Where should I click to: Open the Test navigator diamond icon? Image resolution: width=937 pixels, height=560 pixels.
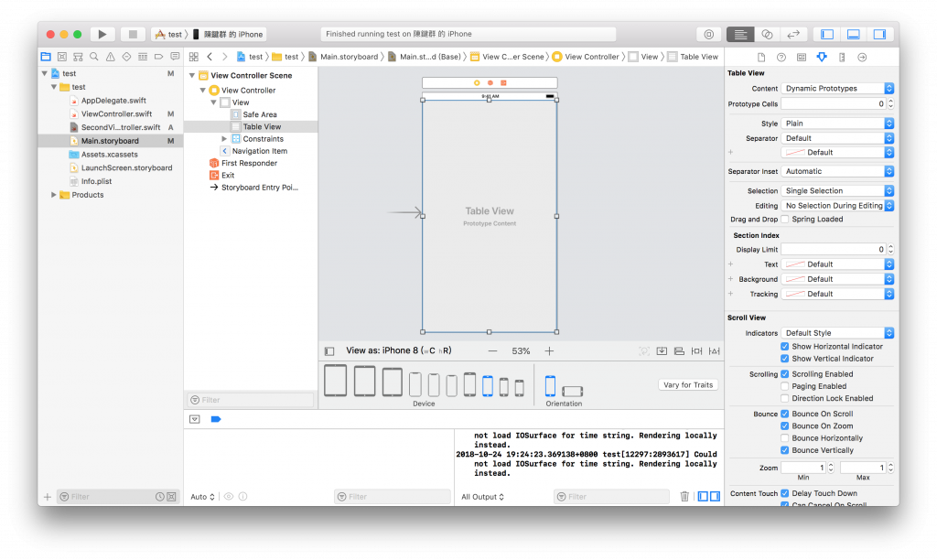(126, 57)
